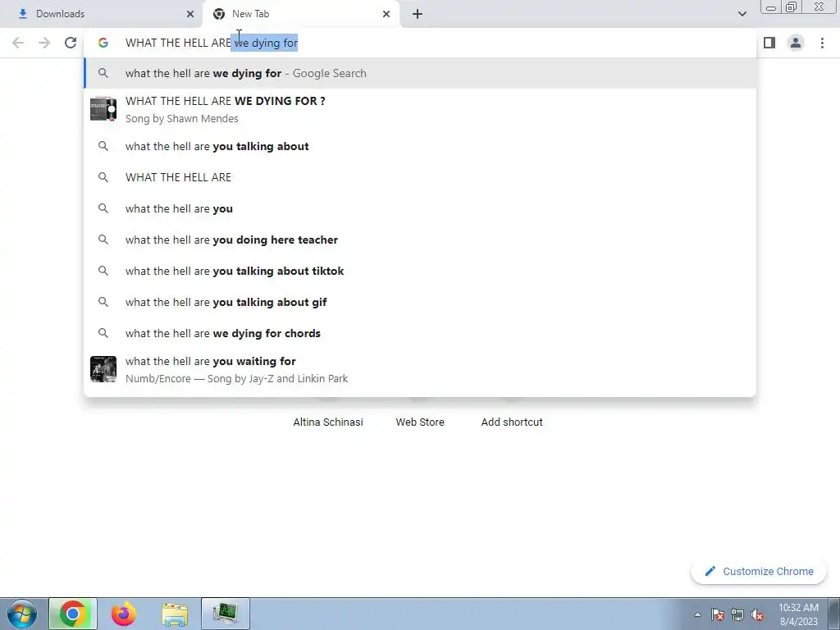Screen dimensions: 840x630
Task: Open Windows Explorer from the taskbar
Action: (x=175, y=614)
